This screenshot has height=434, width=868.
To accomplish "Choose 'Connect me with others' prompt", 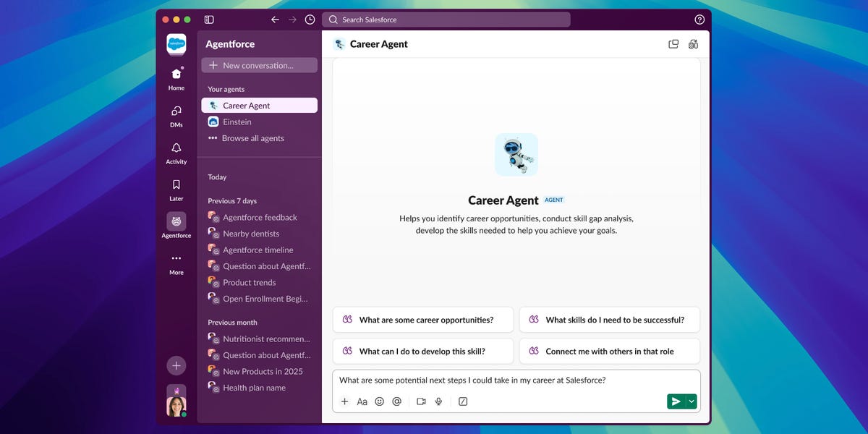I will coord(610,351).
